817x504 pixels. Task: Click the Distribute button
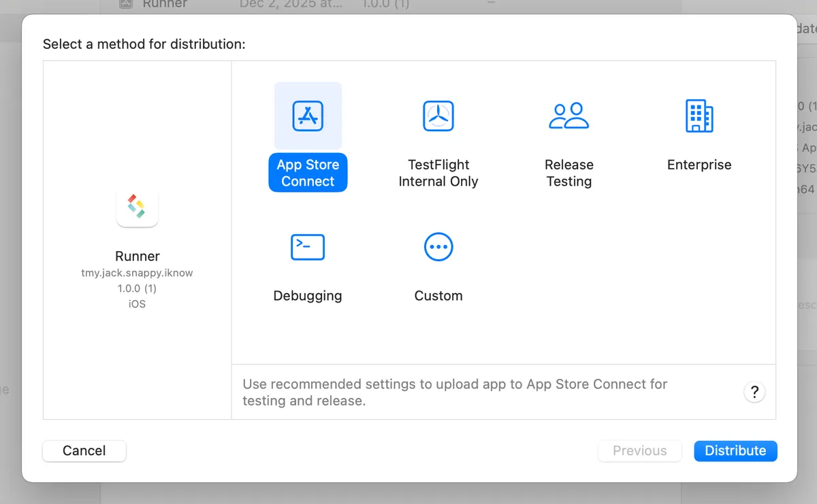(735, 451)
